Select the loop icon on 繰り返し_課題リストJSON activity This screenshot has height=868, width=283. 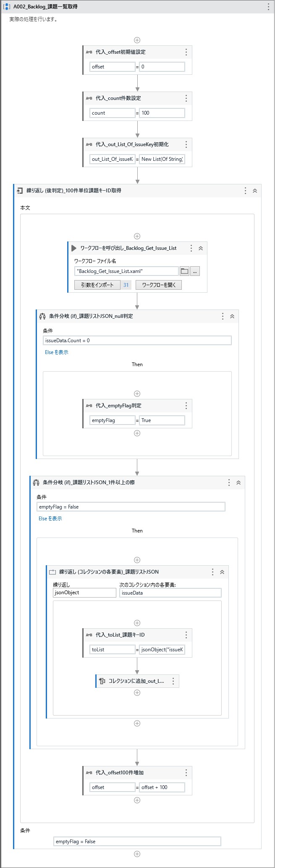point(52,572)
